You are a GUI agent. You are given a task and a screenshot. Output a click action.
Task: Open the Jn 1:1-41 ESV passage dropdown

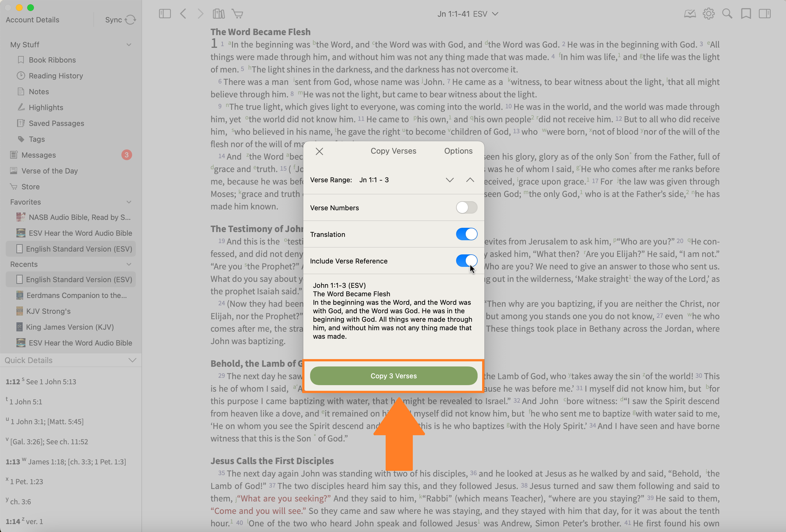[x=467, y=14]
